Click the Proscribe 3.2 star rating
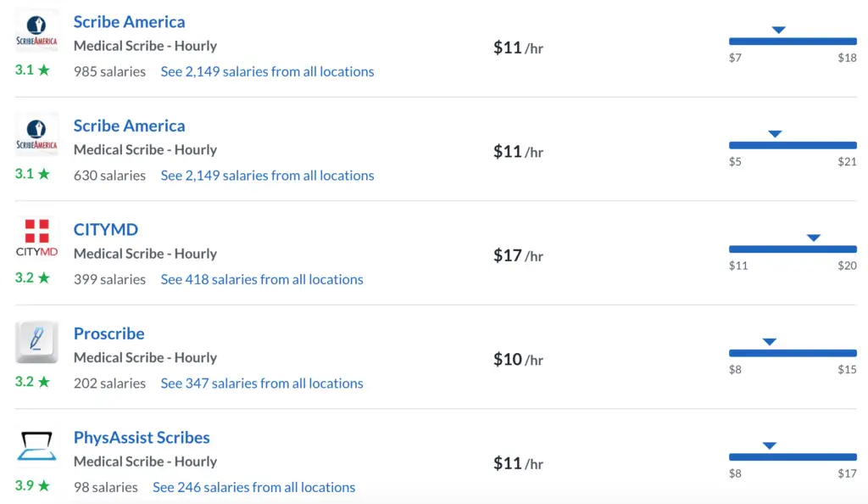Viewport: 868px width, 504px height. tap(32, 382)
